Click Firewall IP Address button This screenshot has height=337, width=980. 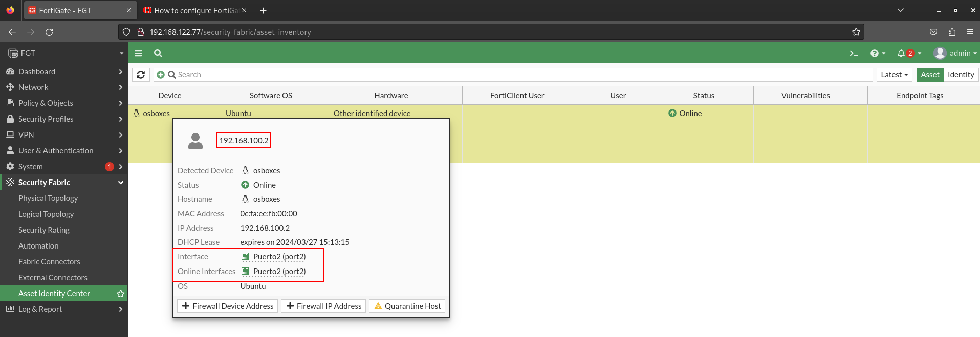[x=323, y=306]
